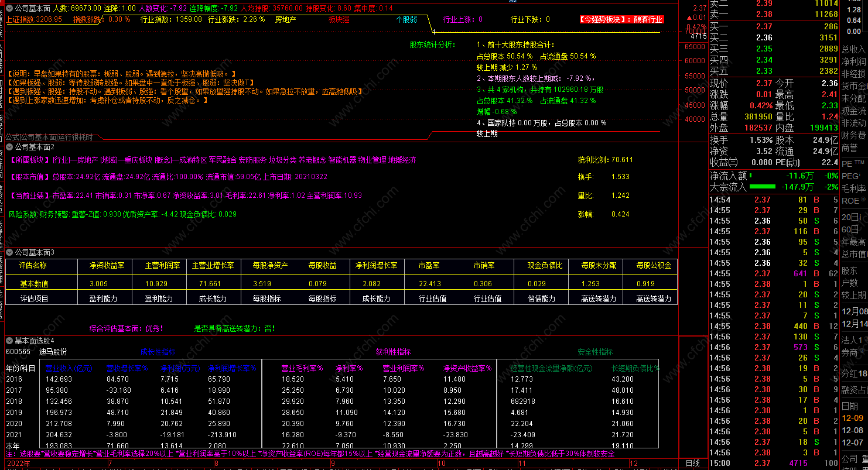Screen dimensions: 868x470
Task: Click the 安全性指标 section heading
Action: click(595, 352)
